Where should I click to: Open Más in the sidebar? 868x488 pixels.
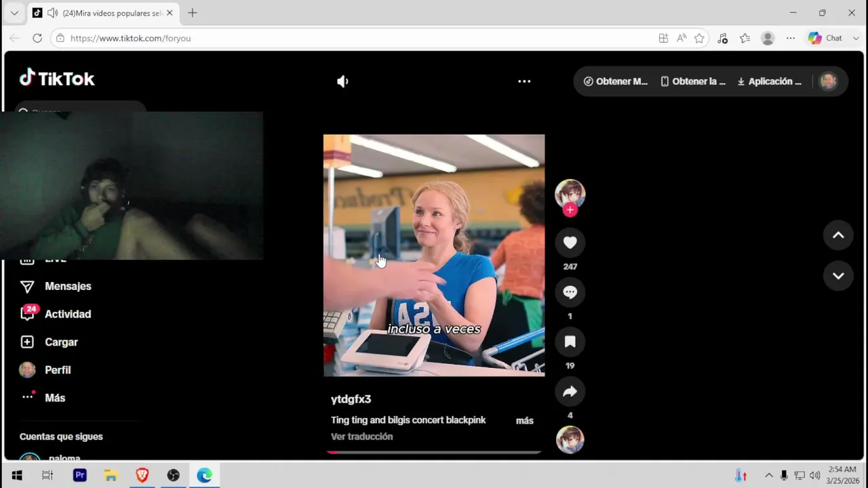click(55, 398)
